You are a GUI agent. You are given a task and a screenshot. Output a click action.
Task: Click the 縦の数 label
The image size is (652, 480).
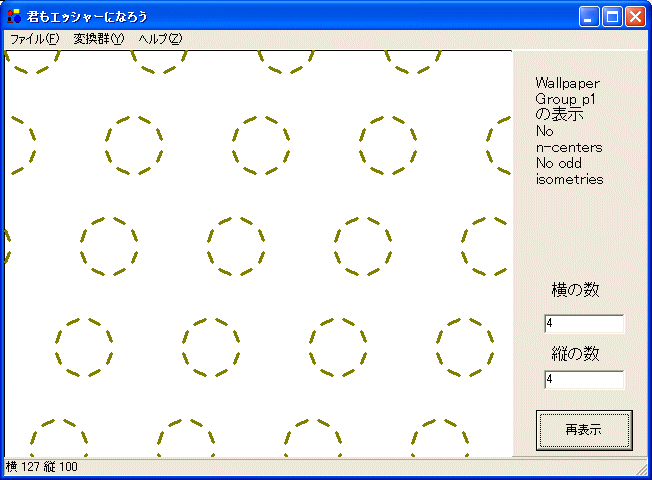tap(575, 354)
